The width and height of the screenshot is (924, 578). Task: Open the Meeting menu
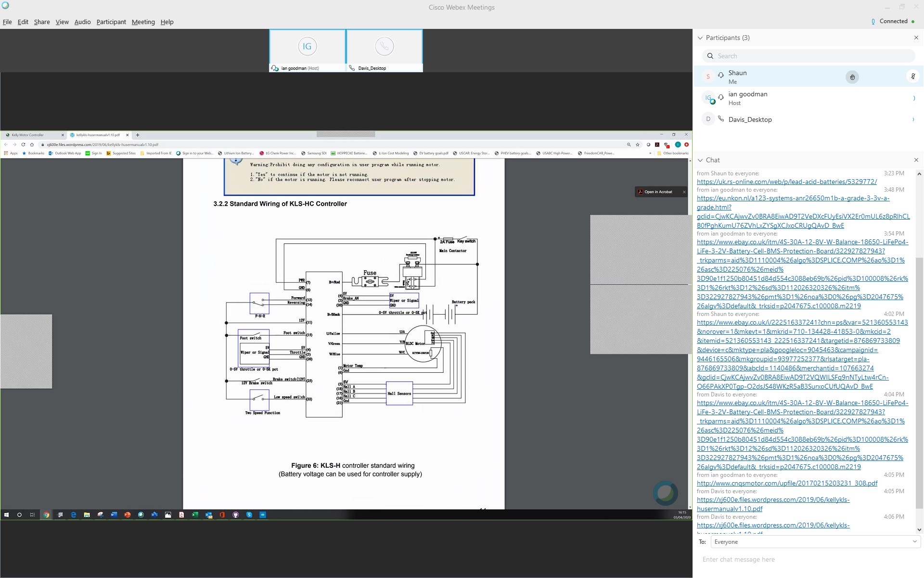click(x=143, y=22)
